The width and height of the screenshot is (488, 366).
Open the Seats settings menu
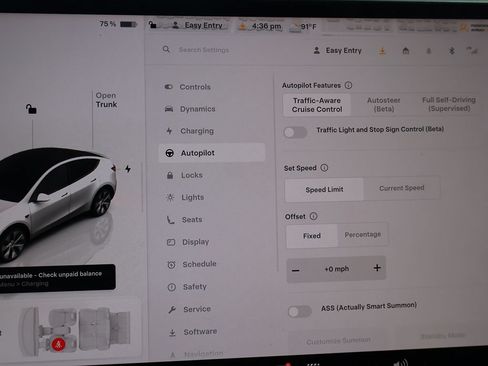coord(192,220)
